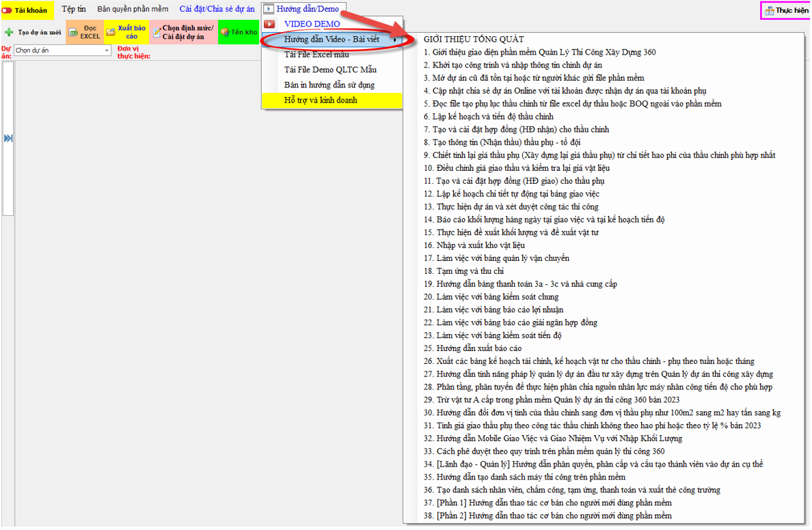The height and width of the screenshot is (530, 812).
Task: Open GIỚI THIỆU TỔNG QUÁT entry
Action: [x=473, y=40]
